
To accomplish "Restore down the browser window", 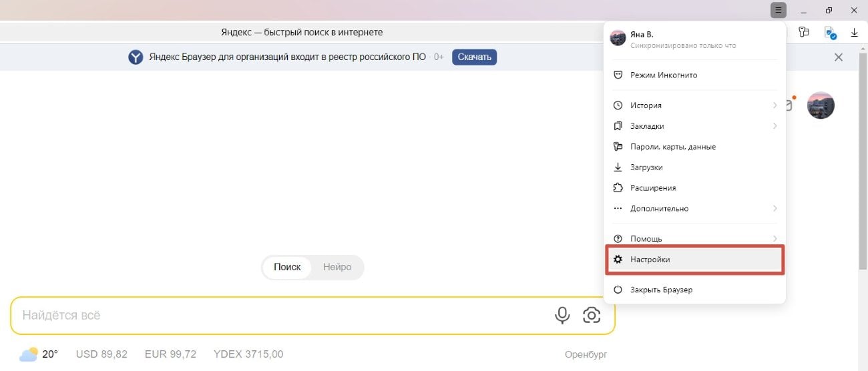I will tap(829, 10).
